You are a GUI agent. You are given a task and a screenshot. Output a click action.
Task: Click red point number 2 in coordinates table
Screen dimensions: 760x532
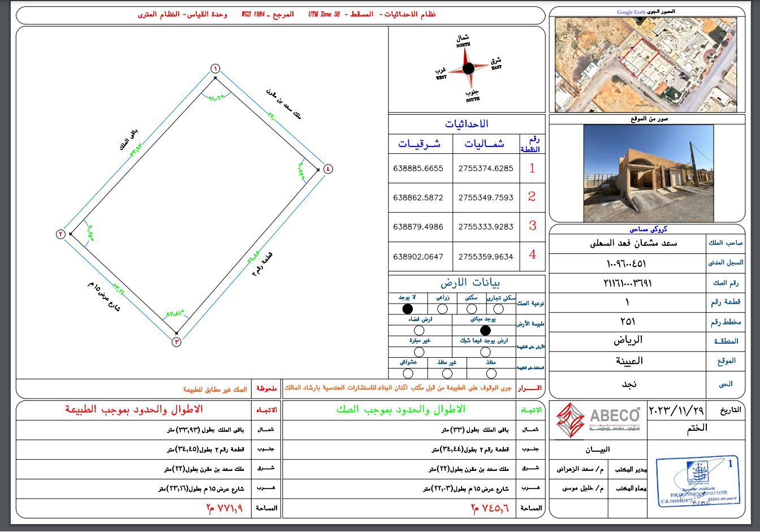[532, 197]
